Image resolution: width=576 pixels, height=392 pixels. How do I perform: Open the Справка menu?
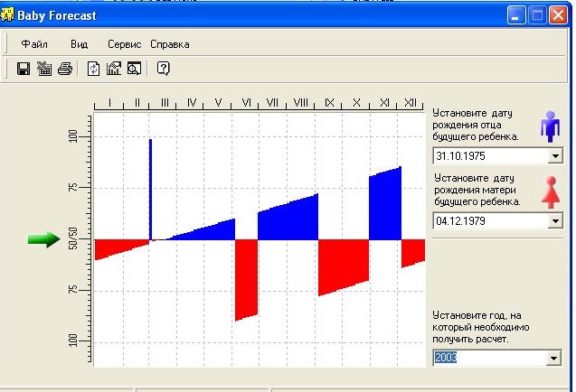tap(169, 44)
